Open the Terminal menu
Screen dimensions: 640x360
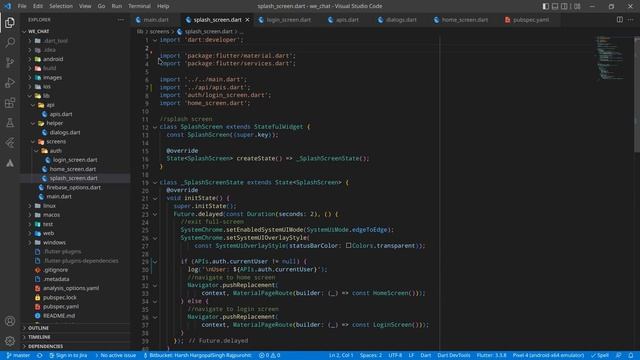point(140,6)
